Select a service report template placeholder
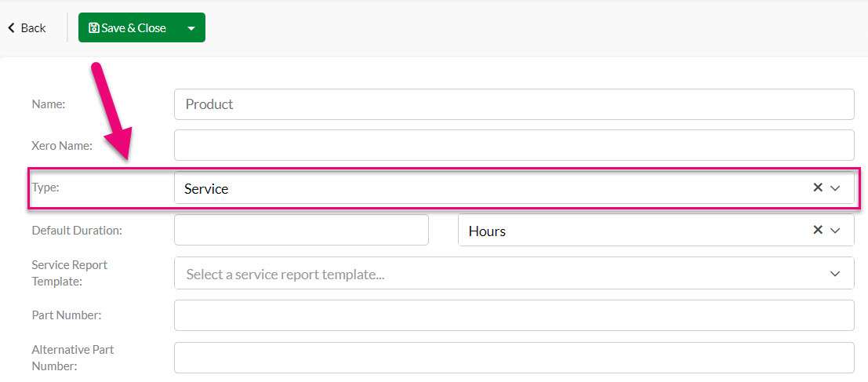 click(285, 274)
